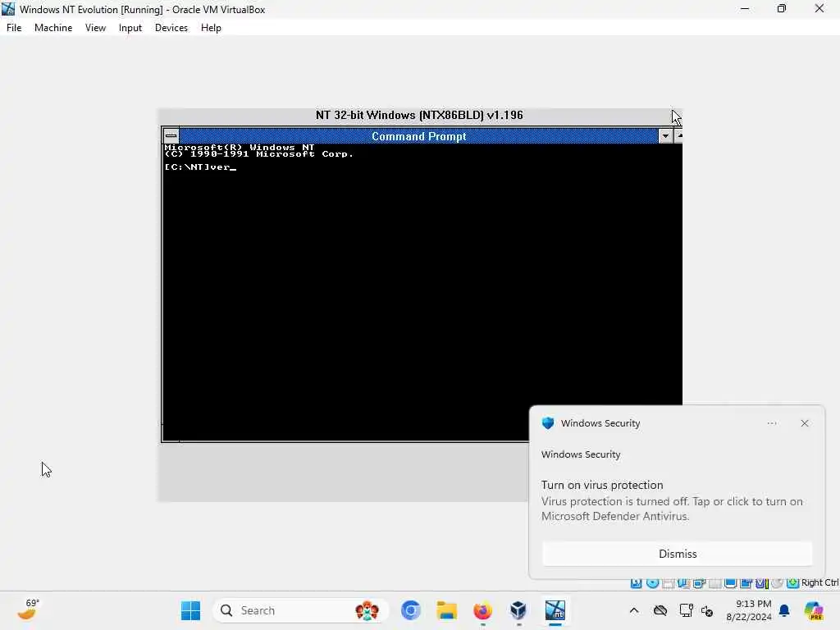Open notification options (three dots)
Screen dimensions: 840x630
[771, 423]
